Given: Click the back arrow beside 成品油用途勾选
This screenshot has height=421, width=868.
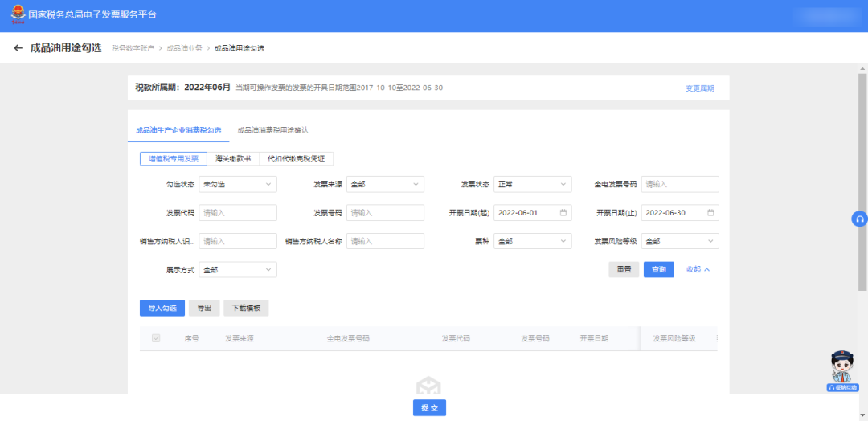Looking at the screenshot, I should click(18, 48).
